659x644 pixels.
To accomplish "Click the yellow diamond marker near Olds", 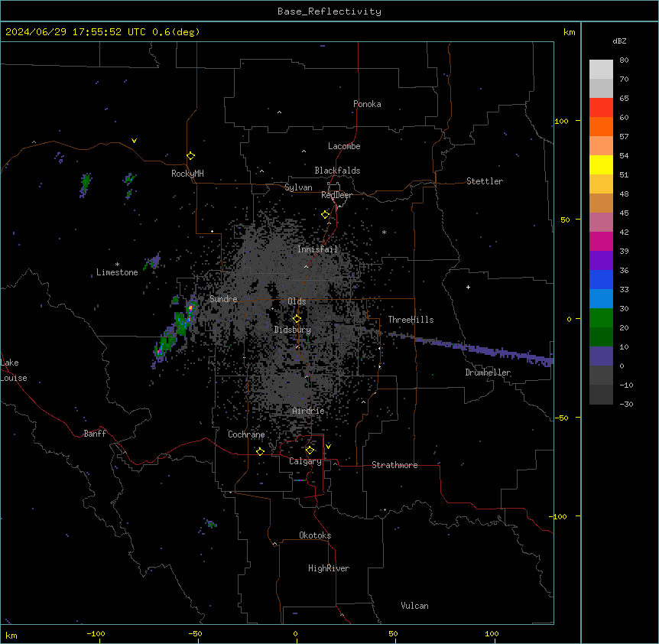I will point(297,319).
